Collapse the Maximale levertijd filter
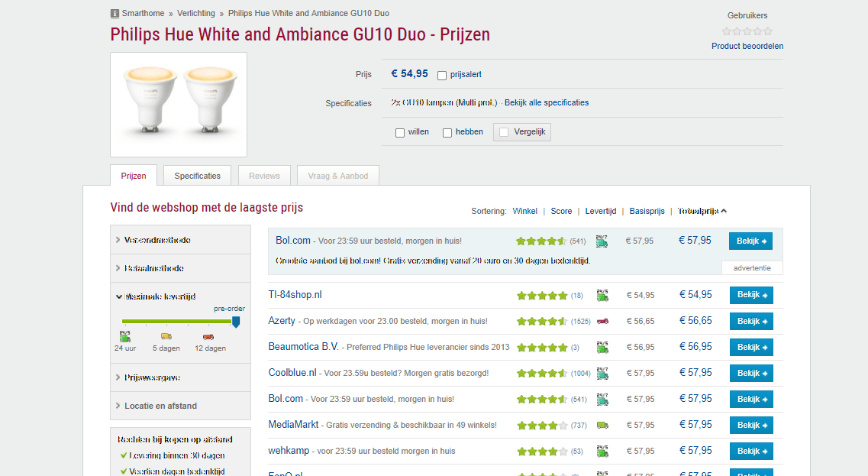 click(x=155, y=296)
